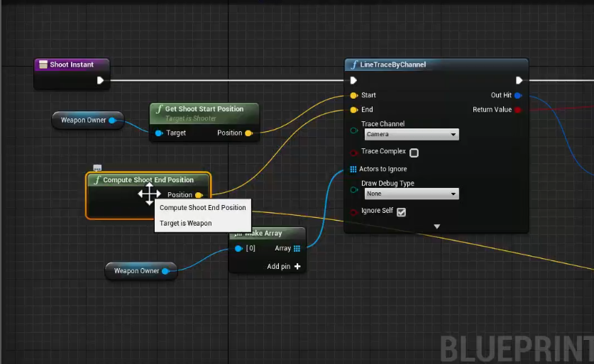The width and height of the screenshot is (594, 364).
Task: Click Get Shoot Start Position Target pin
Action: tap(159, 133)
